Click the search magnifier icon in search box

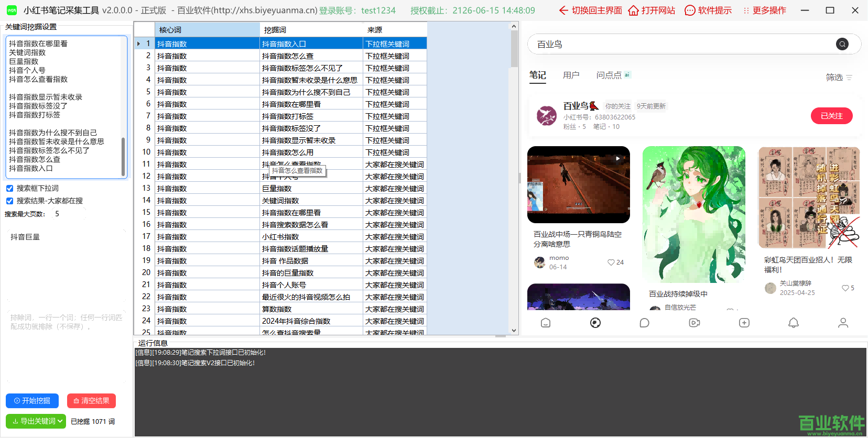[x=842, y=45]
